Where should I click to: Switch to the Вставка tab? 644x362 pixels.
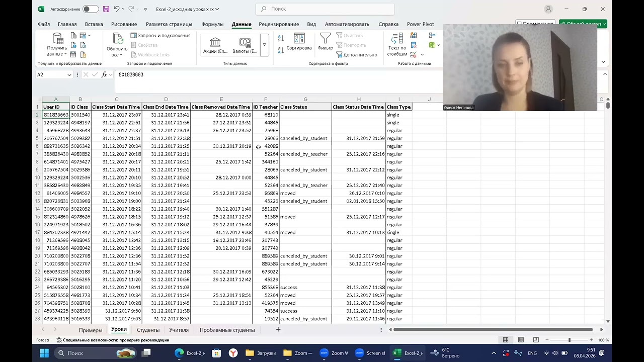pyautogui.click(x=94, y=24)
